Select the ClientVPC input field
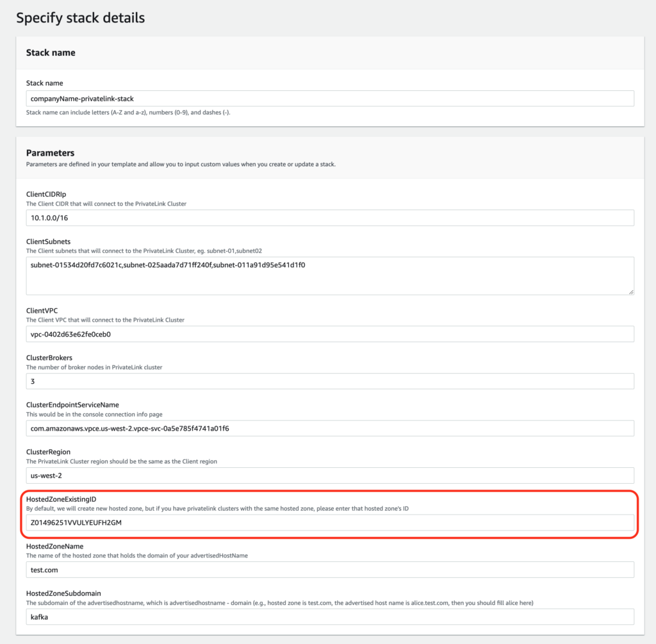Viewport: 656px width, 644px height. [x=330, y=334]
